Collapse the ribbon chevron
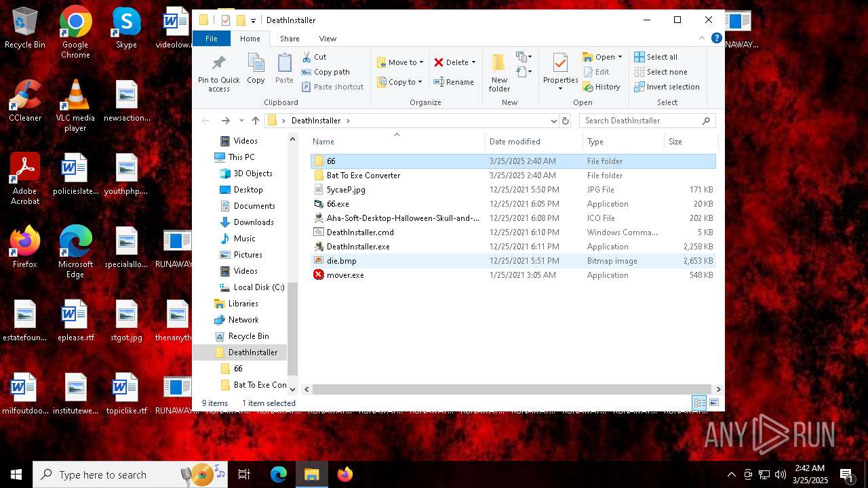The height and width of the screenshot is (488, 868). coord(703,39)
